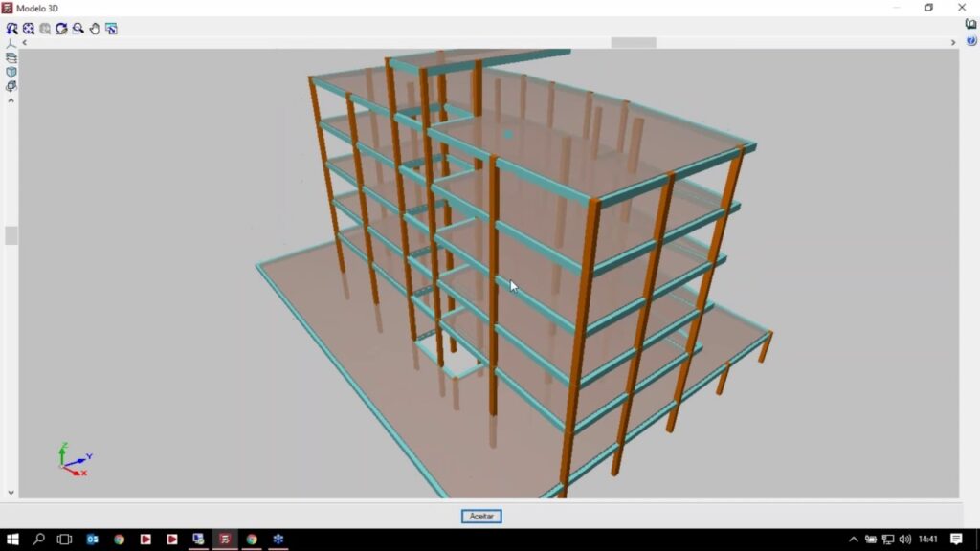Screen dimensions: 980x551
Task: Toggle the rotating cube orbit icon
Action: 11,87
